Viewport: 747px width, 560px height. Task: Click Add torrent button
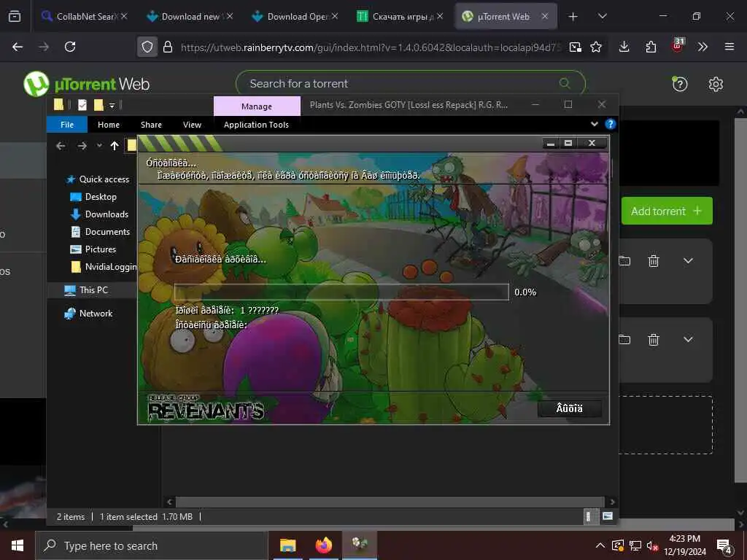click(667, 211)
